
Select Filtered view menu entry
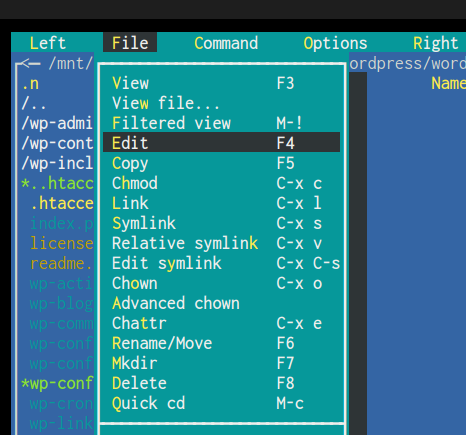222,123
